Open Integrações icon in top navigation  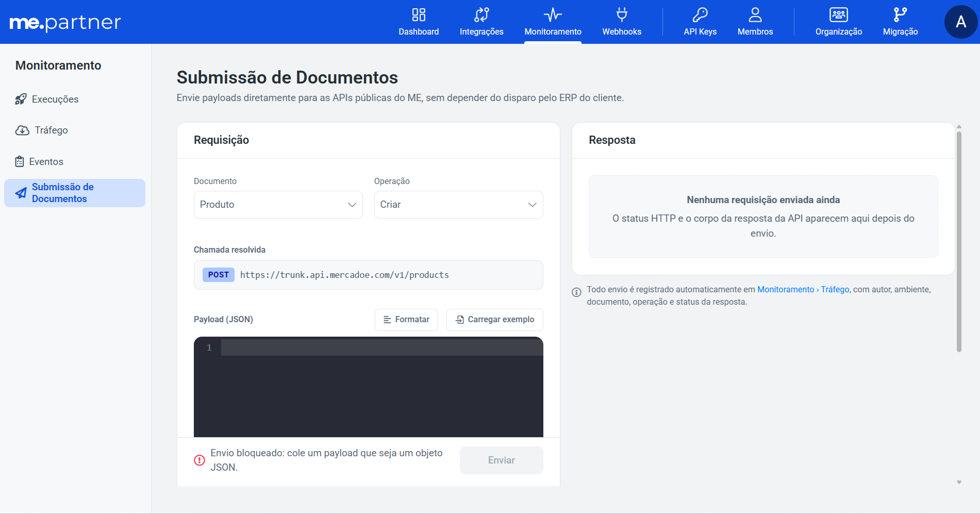(481, 14)
